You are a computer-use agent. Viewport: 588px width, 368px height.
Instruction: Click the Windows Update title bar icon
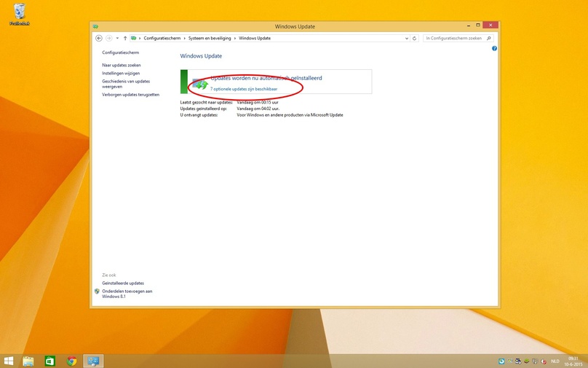95,26
